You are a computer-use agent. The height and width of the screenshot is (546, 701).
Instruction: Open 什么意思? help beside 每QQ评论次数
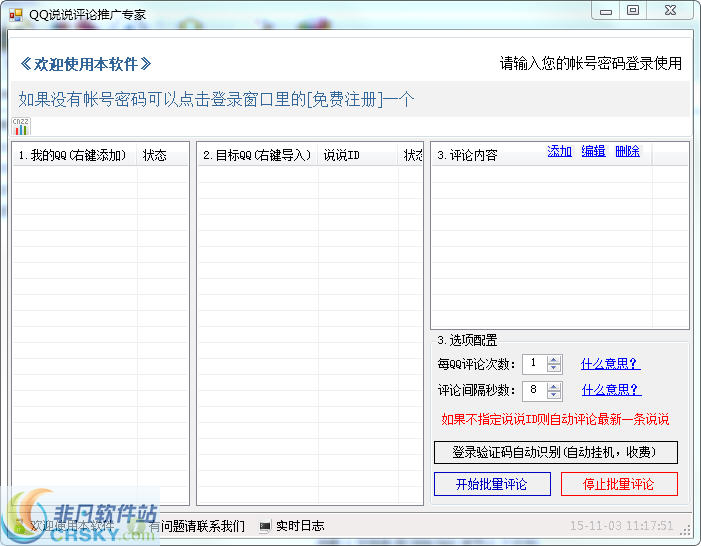[610, 364]
